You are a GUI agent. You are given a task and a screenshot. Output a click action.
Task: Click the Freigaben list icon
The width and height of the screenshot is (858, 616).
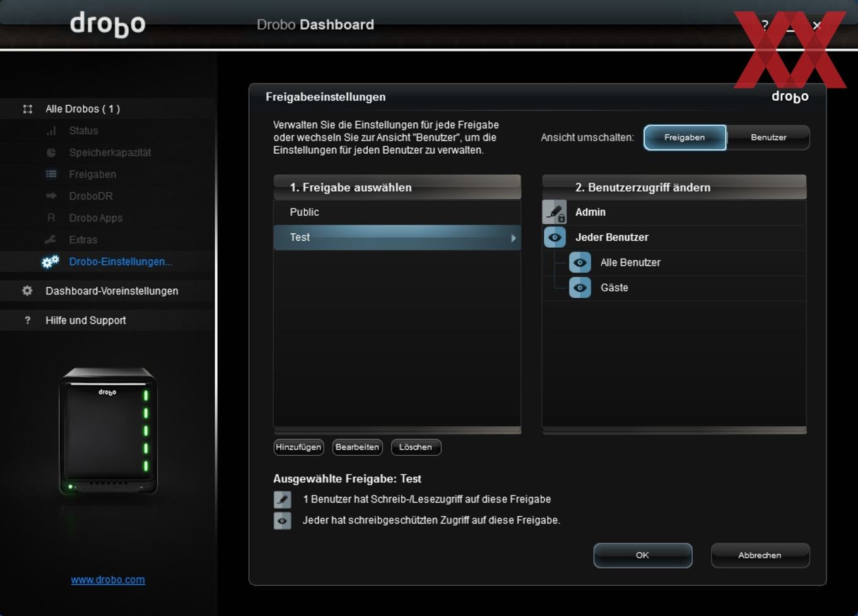pos(51,174)
